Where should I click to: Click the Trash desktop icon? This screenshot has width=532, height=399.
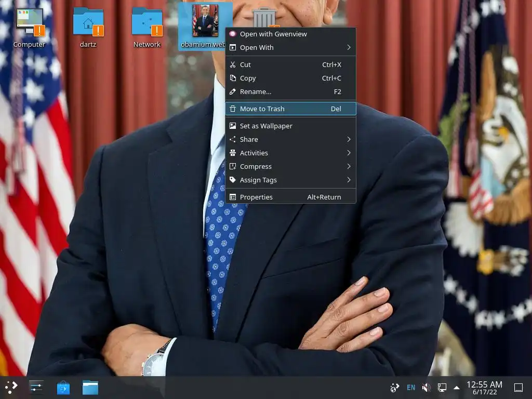coord(264,17)
